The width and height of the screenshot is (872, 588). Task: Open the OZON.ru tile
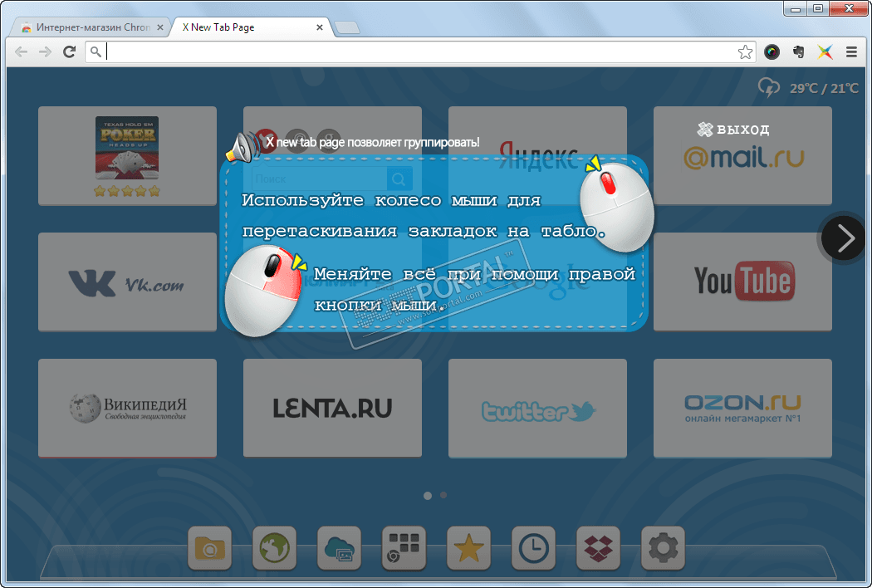pyautogui.click(x=743, y=409)
